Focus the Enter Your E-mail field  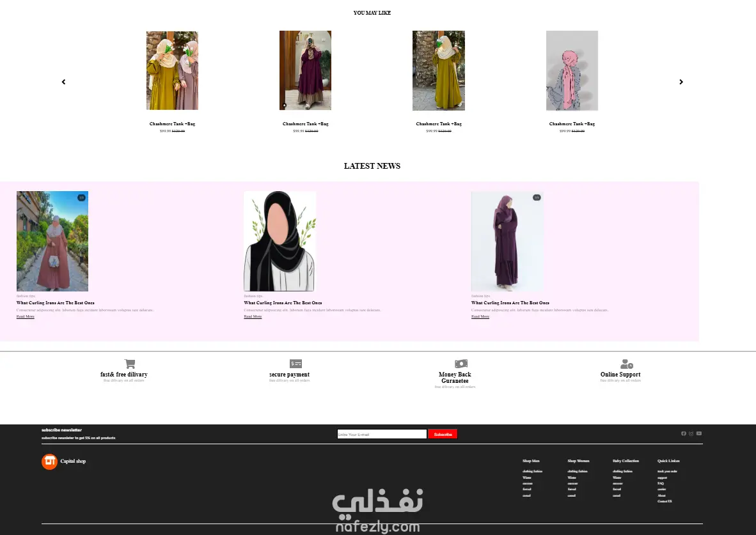[x=382, y=434]
